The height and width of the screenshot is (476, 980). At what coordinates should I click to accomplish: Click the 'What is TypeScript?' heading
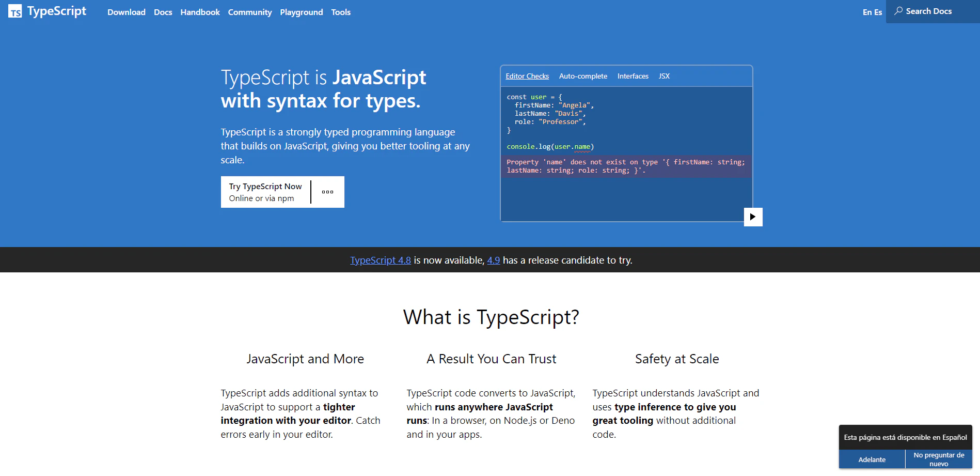(x=491, y=317)
